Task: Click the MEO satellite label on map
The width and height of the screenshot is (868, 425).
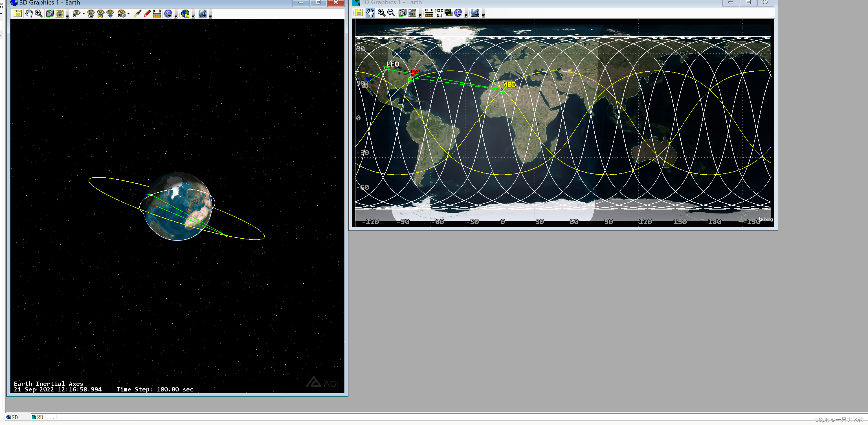Action: click(509, 85)
